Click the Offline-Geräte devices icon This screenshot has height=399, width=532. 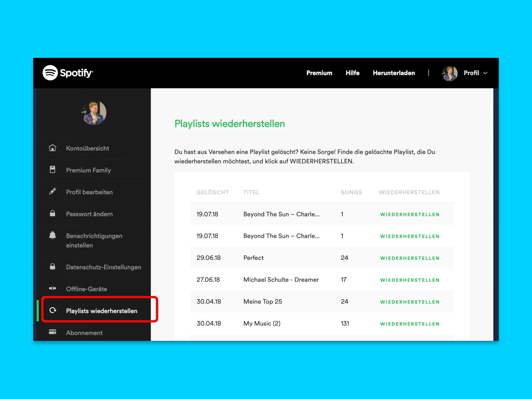[53, 288]
